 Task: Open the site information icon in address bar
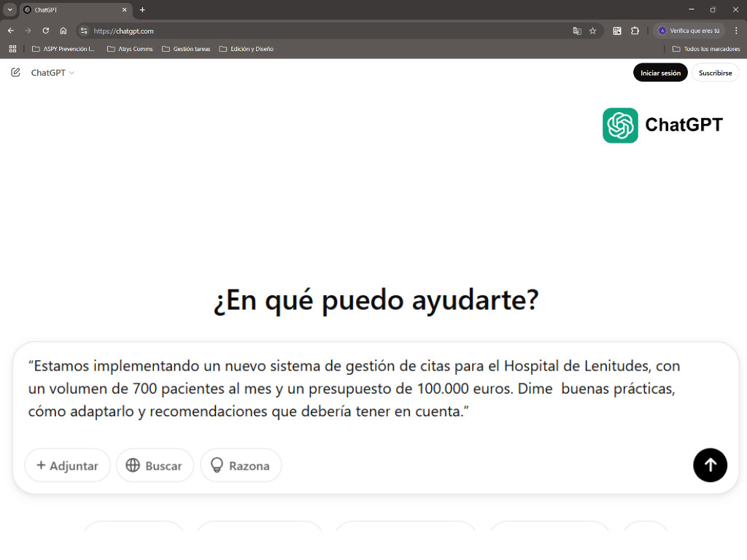(x=84, y=31)
